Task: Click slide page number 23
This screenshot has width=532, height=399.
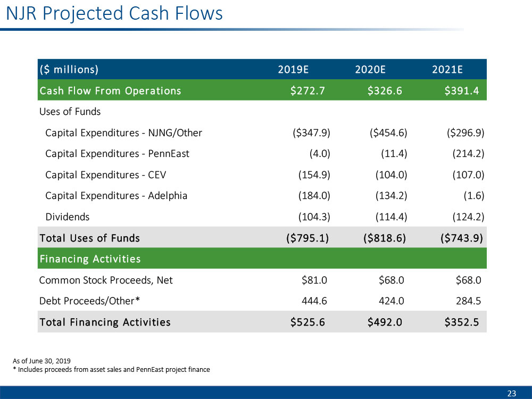Action: pos(511,393)
